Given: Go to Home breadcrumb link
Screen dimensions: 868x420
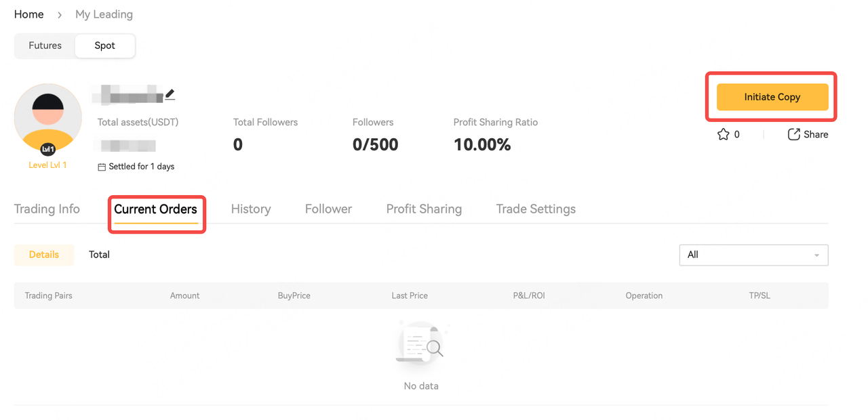Looking at the screenshot, I should point(29,14).
